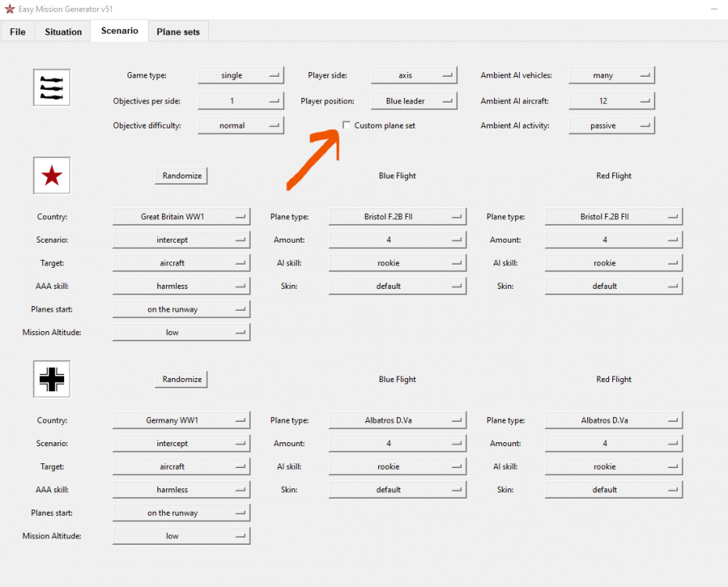728x587 pixels.
Task: Go to the File tab
Action: 18,32
